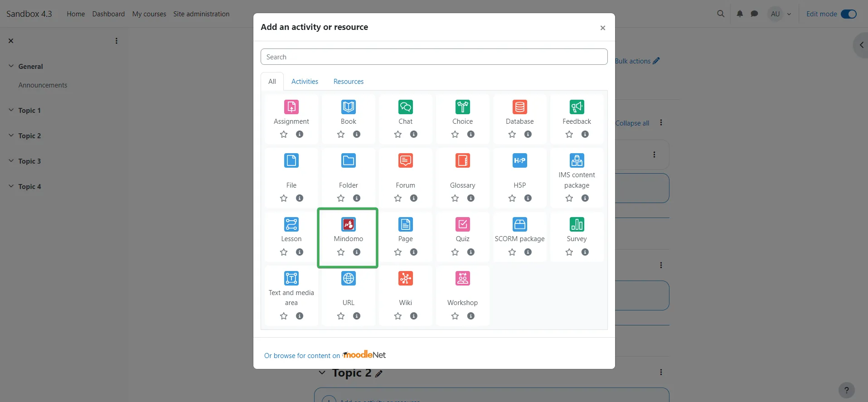The height and width of the screenshot is (402, 868).
Task: Switch to the Activities tab
Action: click(x=305, y=82)
